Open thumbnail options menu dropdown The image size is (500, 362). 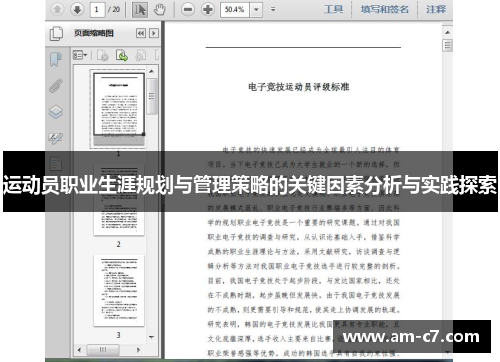click(80, 55)
